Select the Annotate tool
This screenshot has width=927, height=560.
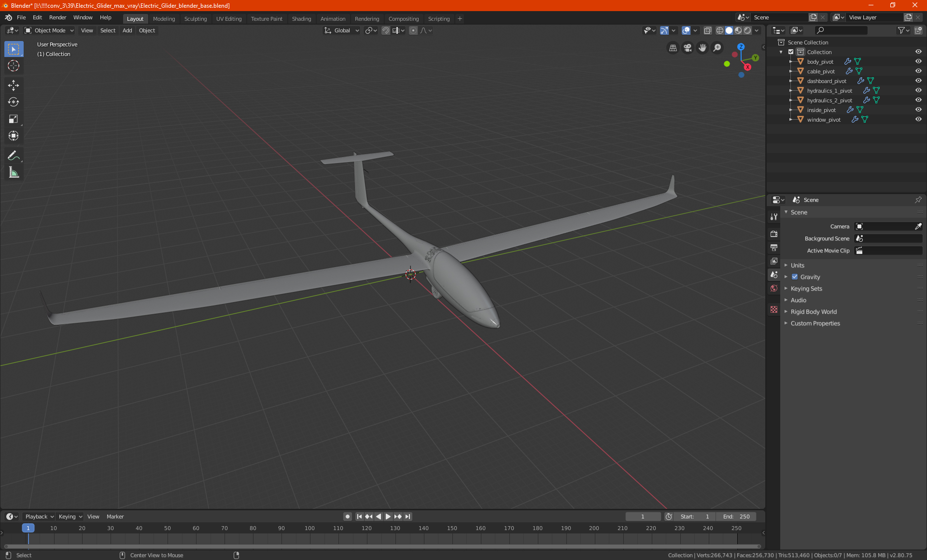coord(14,155)
